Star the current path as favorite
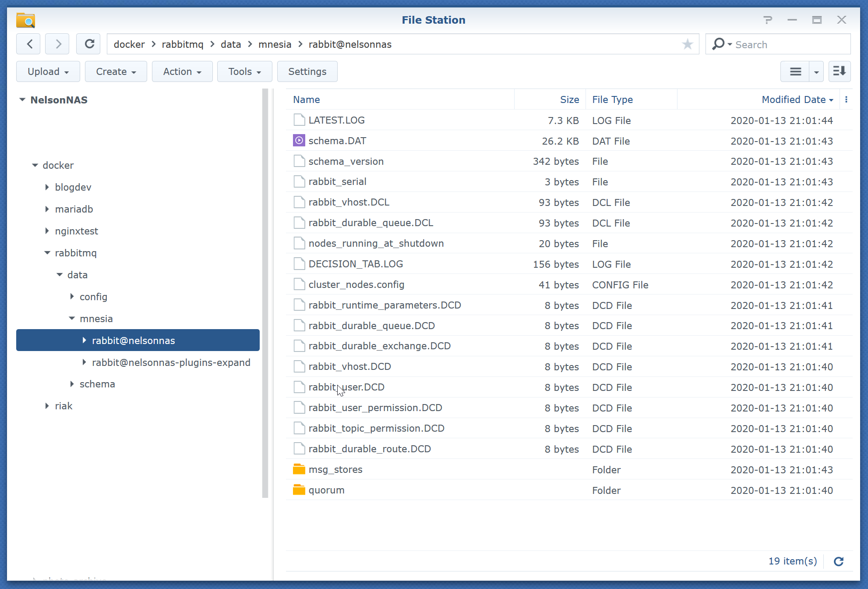This screenshot has width=868, height=589. (x=687, y=44)
